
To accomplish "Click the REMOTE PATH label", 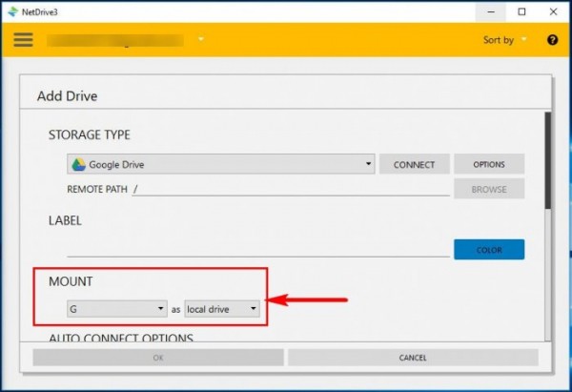I will (x=97, y=189).
